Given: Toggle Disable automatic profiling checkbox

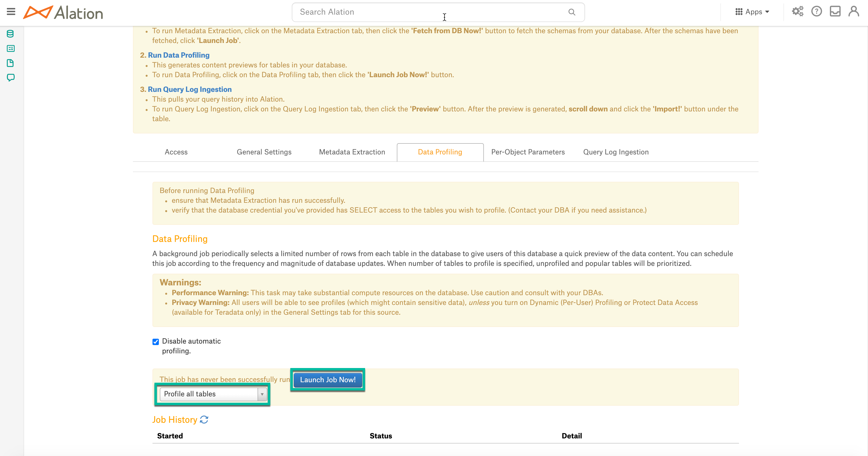Looking at the screenshot, I should (x=156, y=342).
